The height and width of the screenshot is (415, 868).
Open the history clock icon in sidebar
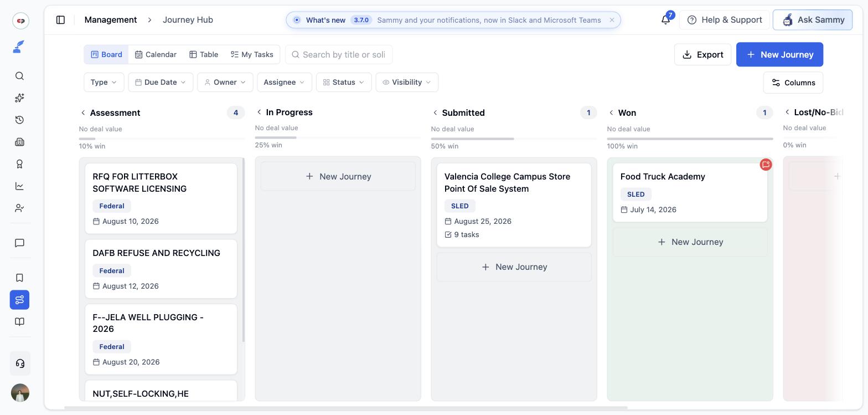coord(19,120)
